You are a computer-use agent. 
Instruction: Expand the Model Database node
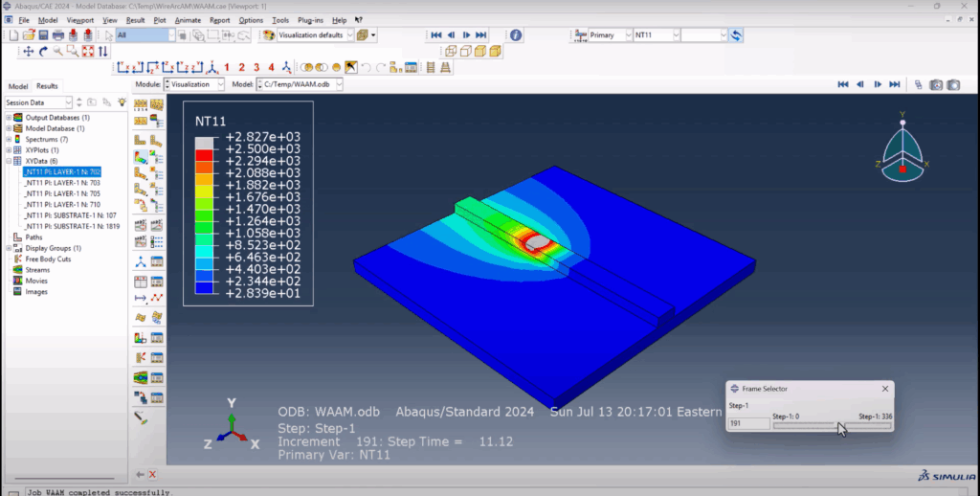tap(9, 128)
